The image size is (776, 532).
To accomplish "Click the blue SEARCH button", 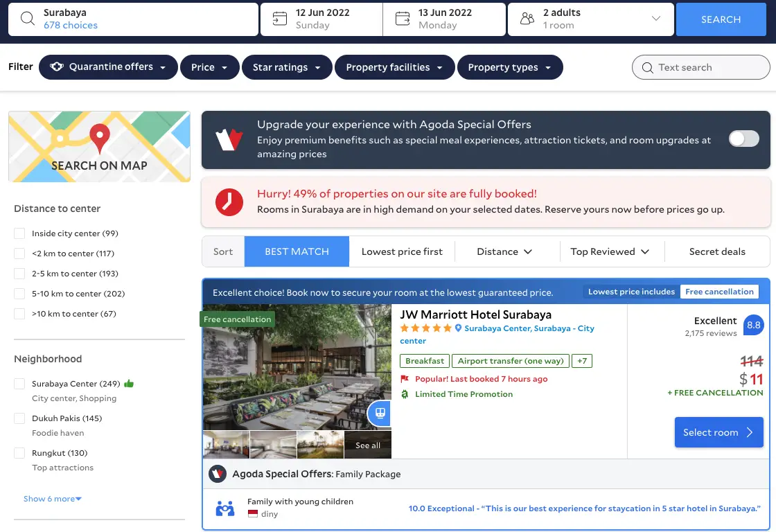I will (x=721, y=19).
